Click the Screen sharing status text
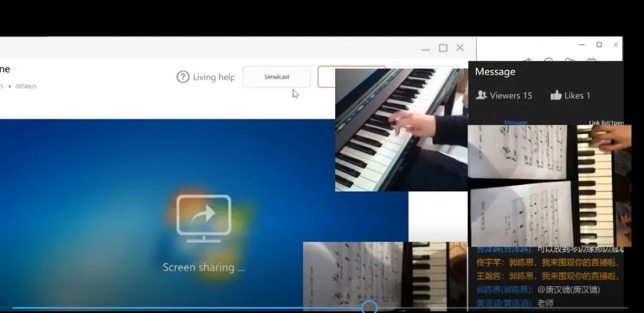Viewport: 644px width, 313px height. pos(204,267)
